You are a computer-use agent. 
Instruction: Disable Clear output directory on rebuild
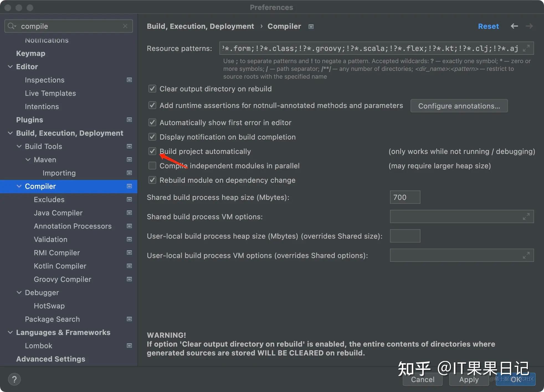click(x=152, y=89)
